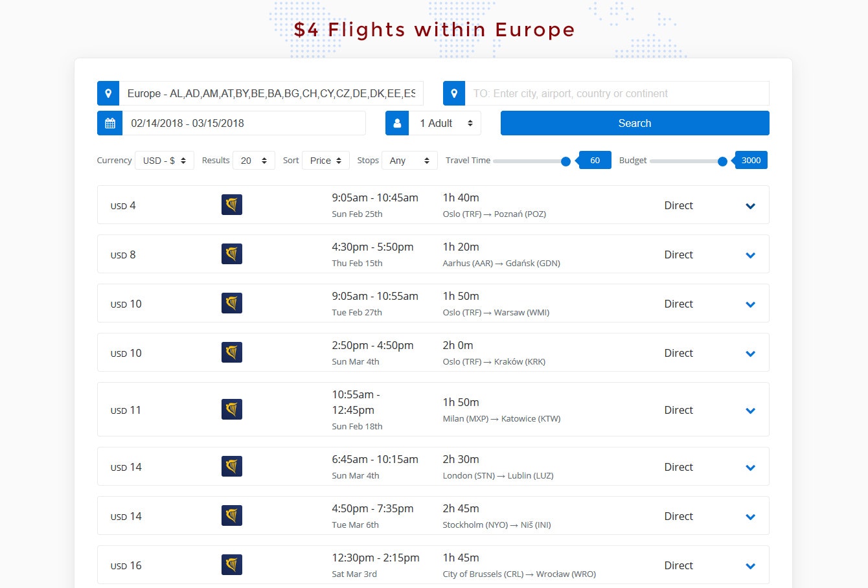Viewport: 868px width, 588px height.
Task: Expand details for the Oslo–Warsaw flight
Action: [750, 304]
